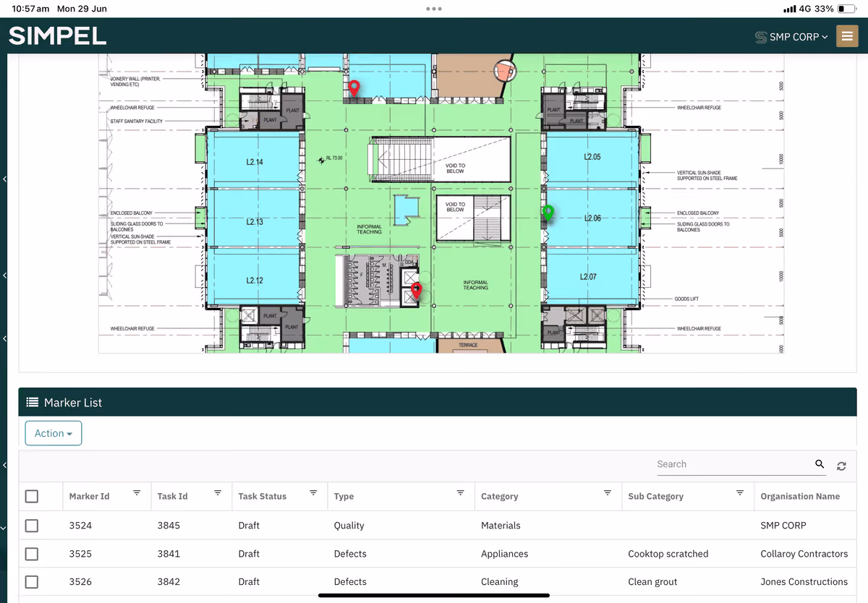Tick the checkbox for marker 3526

pos(32,581)
